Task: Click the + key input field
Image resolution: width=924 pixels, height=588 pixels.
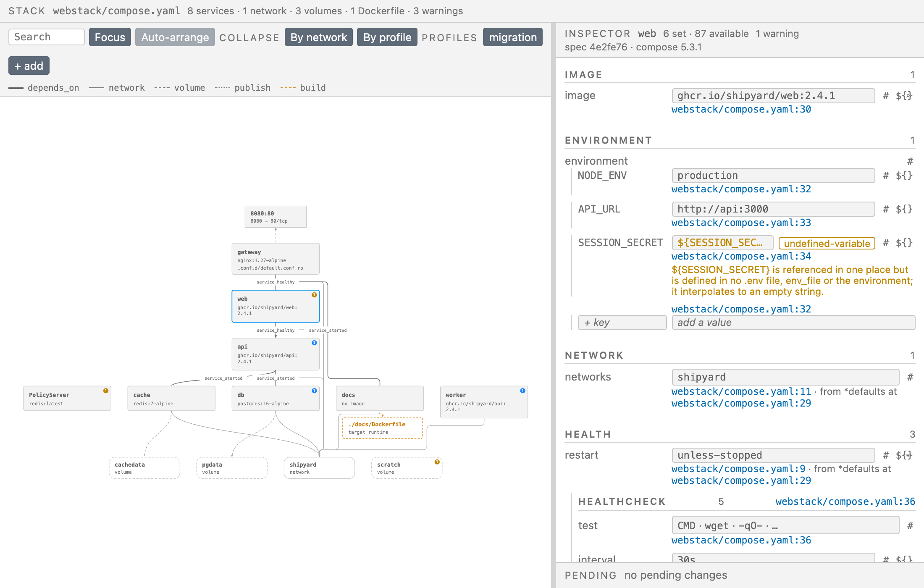Action: pyautogui.click(x=622, y=323)
